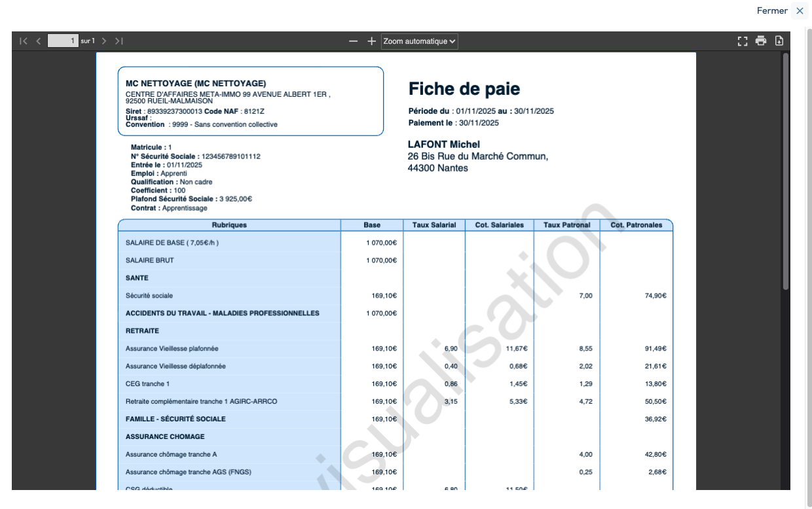Click the 91,49€ patronal contribution value
The image size is (812, 509).
(655, 349)
